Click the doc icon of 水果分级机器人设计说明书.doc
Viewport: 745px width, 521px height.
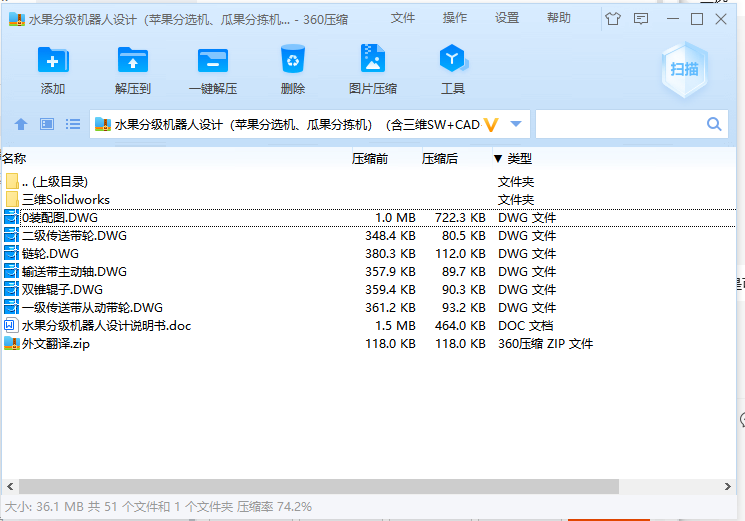coord(11,326)
